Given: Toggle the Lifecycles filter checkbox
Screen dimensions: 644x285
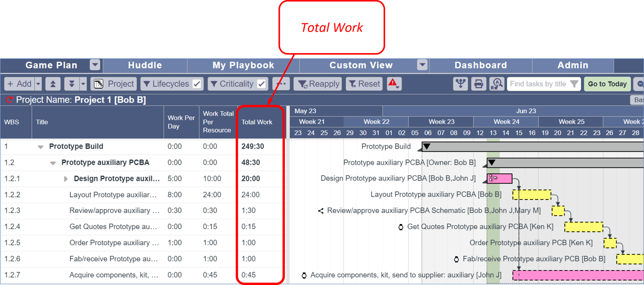Looking at the screenshot, I should (x=197, y=84).
